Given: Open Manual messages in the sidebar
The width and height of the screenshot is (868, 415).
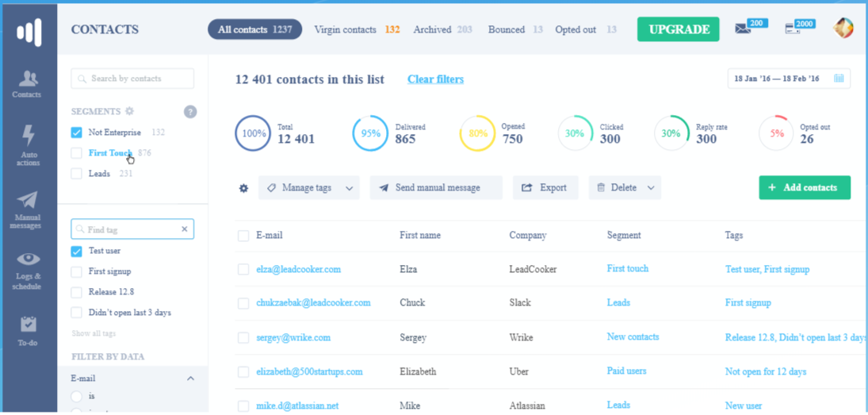Looking at the screenshot, I should [29, 210].
